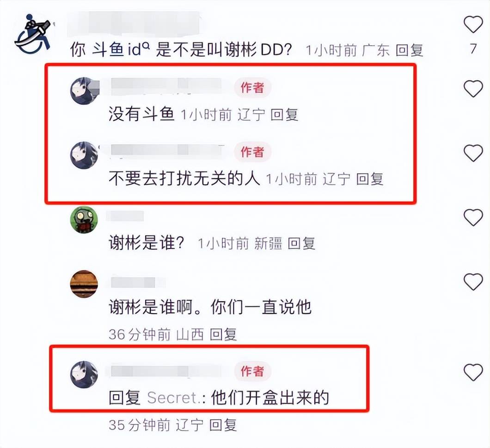Like the author's reply 没有斗鱼
This screenshot has width=490, height=448.
click(473, 89)
